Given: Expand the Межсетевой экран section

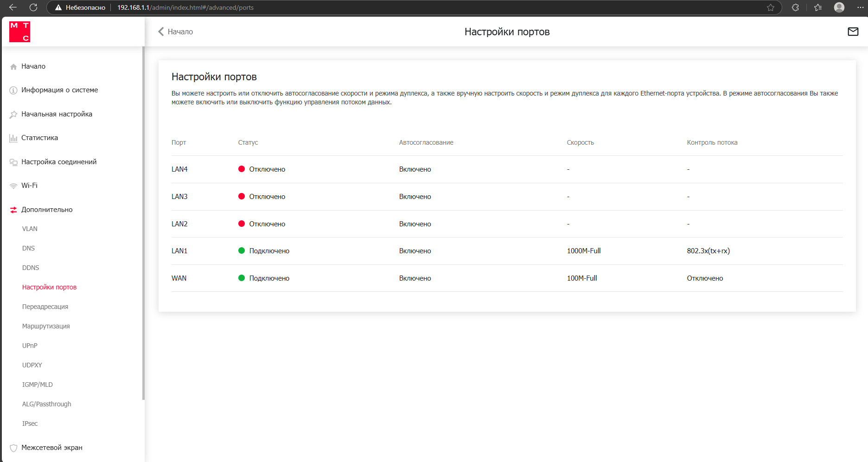Looking at the screenshot, I should click(51, 448).
